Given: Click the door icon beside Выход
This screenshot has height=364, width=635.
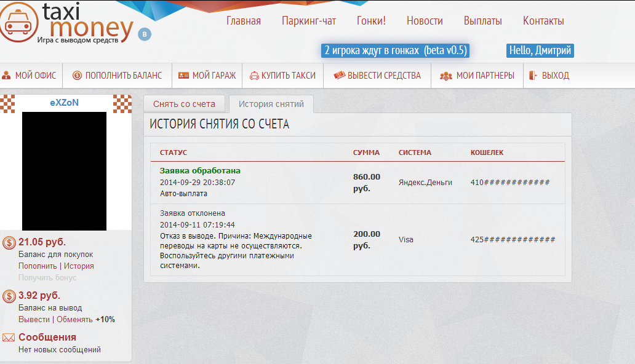Looking at the screenshot, I should click(x=533, y=75).
